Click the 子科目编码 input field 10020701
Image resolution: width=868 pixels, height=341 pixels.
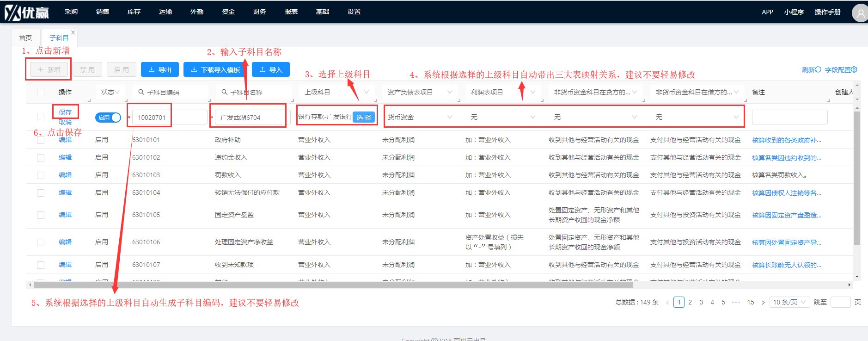[x=170, y=118]
